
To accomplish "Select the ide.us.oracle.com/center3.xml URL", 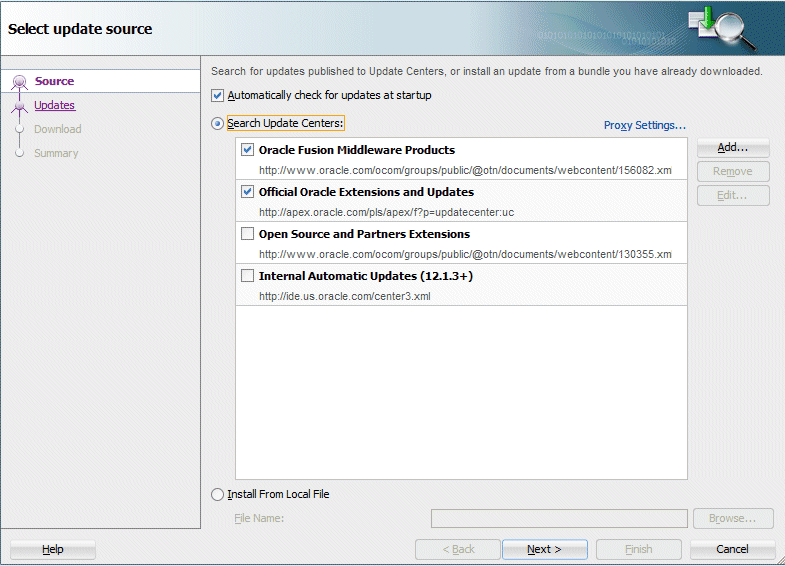I will (x=344, y=296).
